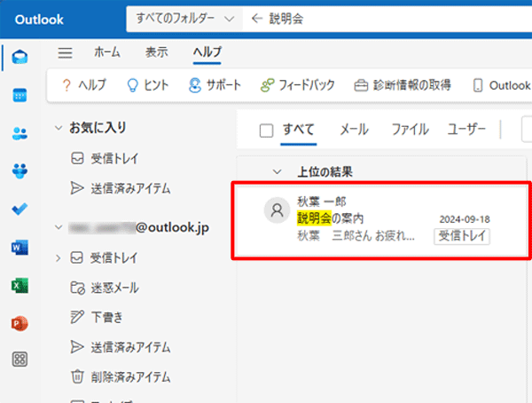Viewport: 532px width, 403px height.
Task: Collapse the 上位の結果 group
Action: tap(278, 172)
